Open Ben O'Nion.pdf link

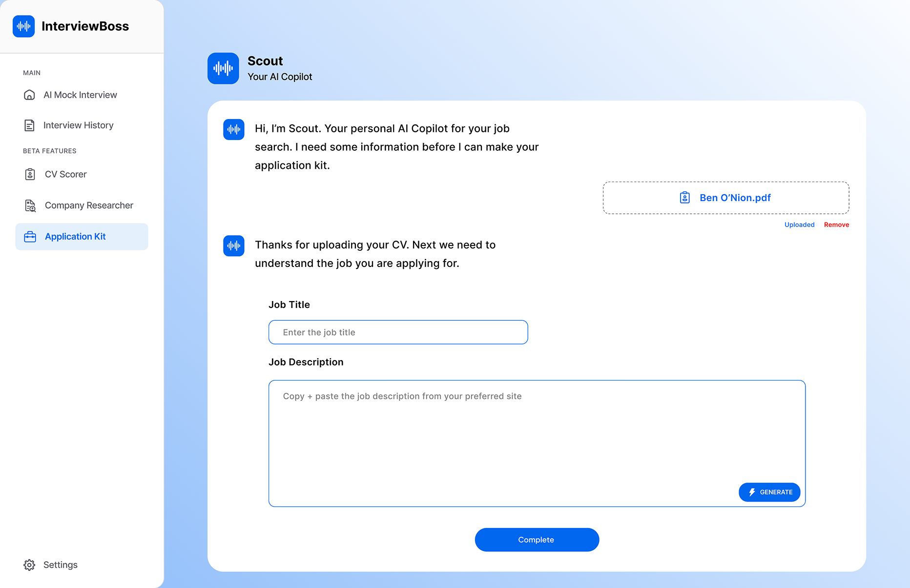[x=734, y=197]
